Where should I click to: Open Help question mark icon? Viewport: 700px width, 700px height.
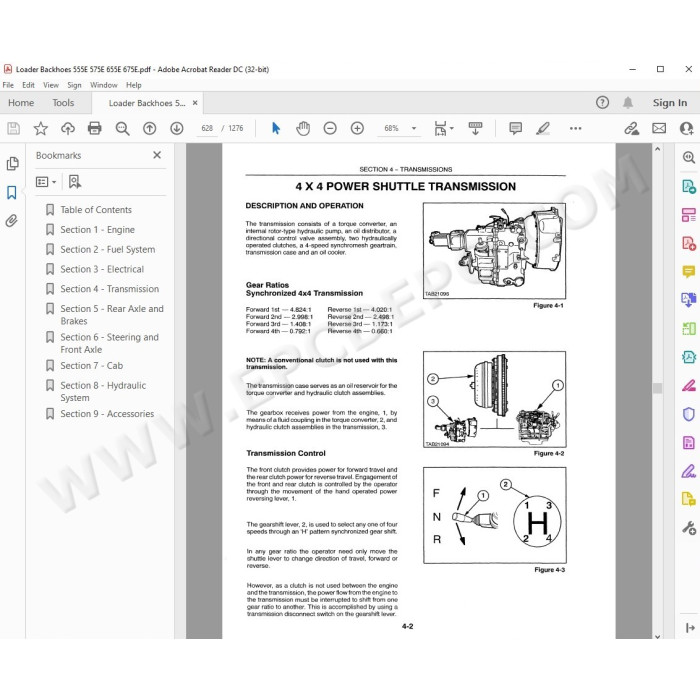point(602,103)
